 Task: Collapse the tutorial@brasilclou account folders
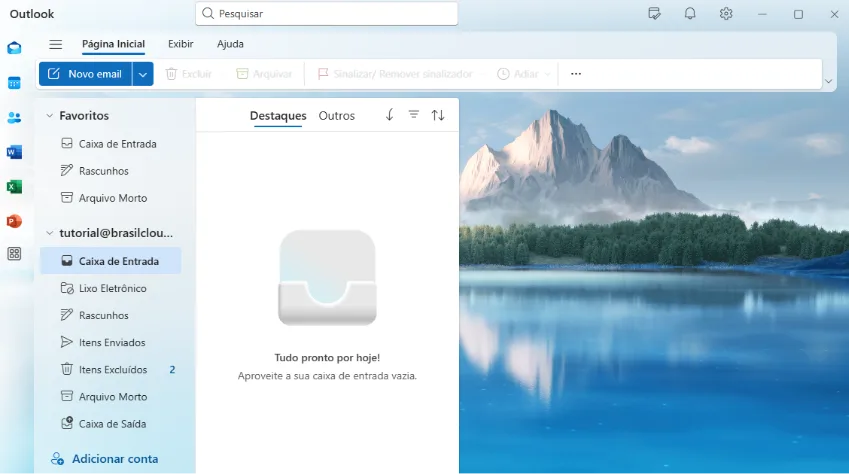pyautogui.click(x=49, y=233)
